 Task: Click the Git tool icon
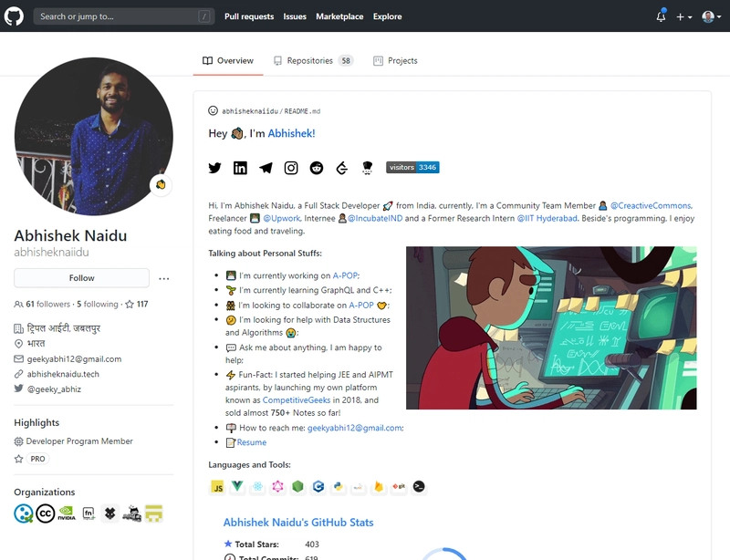pyautogui.click(x=399, y=486)
